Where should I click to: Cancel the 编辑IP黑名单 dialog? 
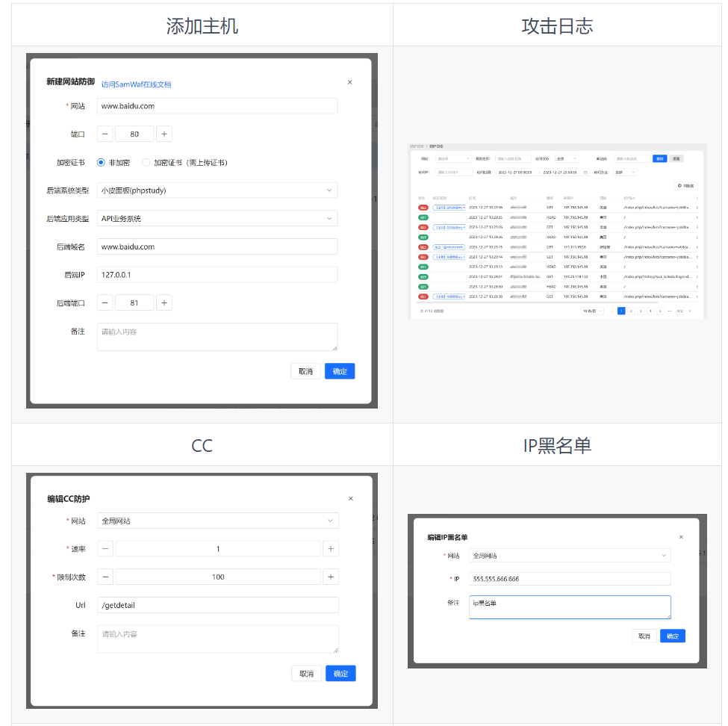pos(644,636)
